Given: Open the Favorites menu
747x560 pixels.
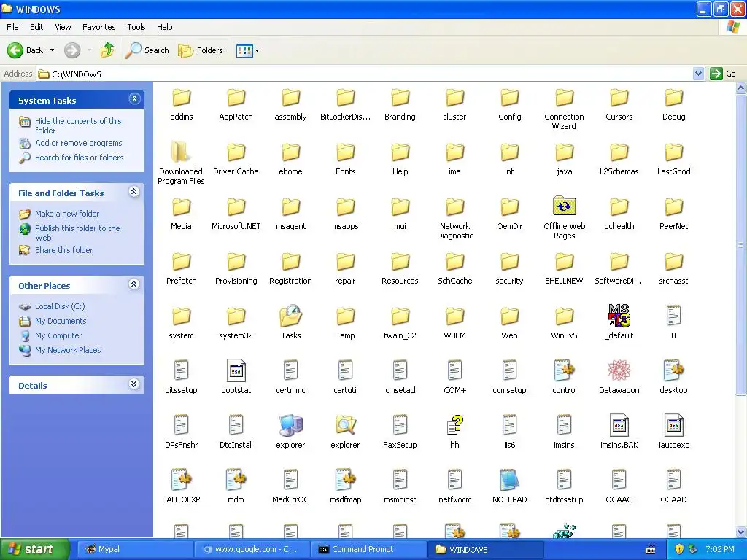Looking at the screenshot, I should (x=98, y=27).
